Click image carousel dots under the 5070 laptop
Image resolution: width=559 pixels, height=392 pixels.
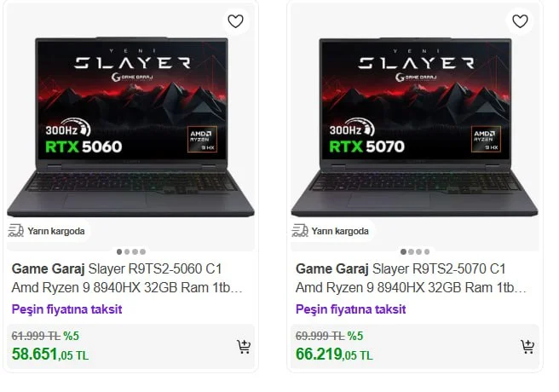click(414, 251)
